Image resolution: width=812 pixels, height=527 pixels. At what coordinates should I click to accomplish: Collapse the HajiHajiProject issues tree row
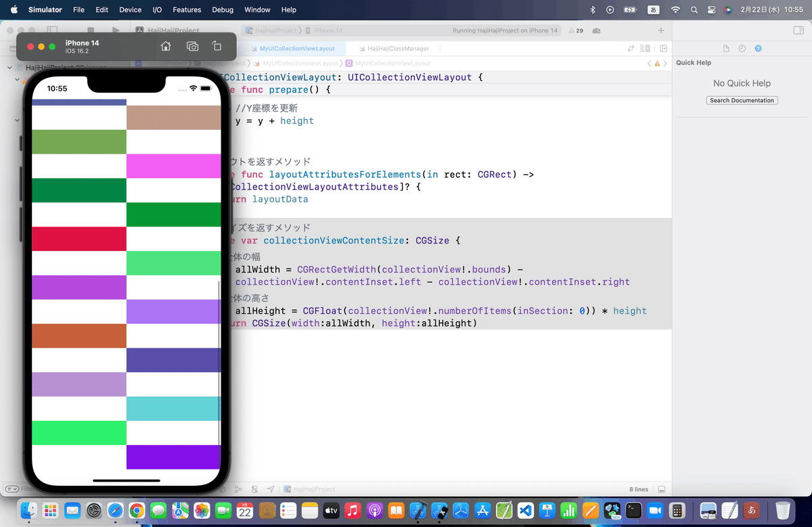pyautogui.click(x=9, y=68)
